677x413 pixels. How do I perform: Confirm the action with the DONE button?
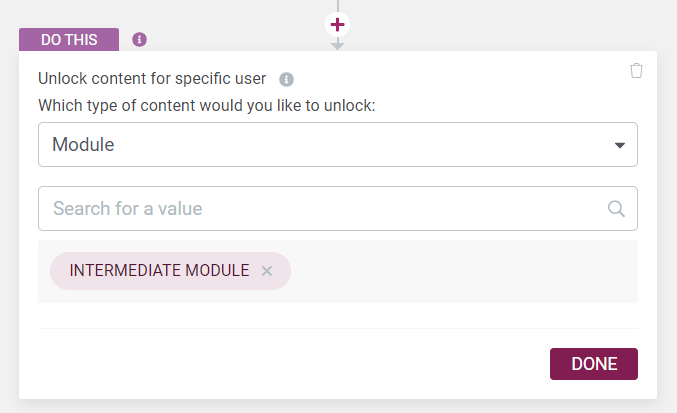(594, 364)
